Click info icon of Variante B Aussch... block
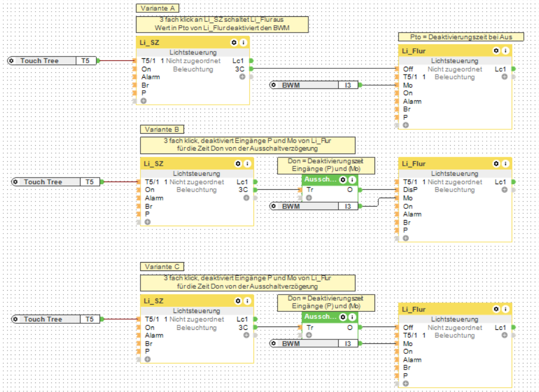Screen dimensions: 539x392 click(x=352, y=180)
